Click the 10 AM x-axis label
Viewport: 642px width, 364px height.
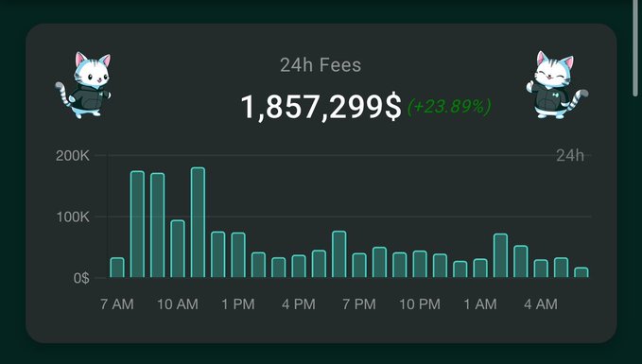tap(178, 304)
